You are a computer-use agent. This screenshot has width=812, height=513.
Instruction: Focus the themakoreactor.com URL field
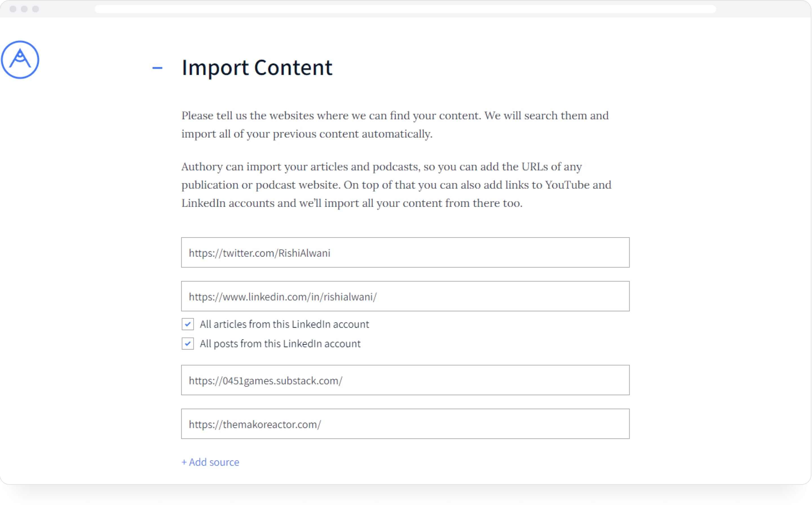(x=405, y=424)
